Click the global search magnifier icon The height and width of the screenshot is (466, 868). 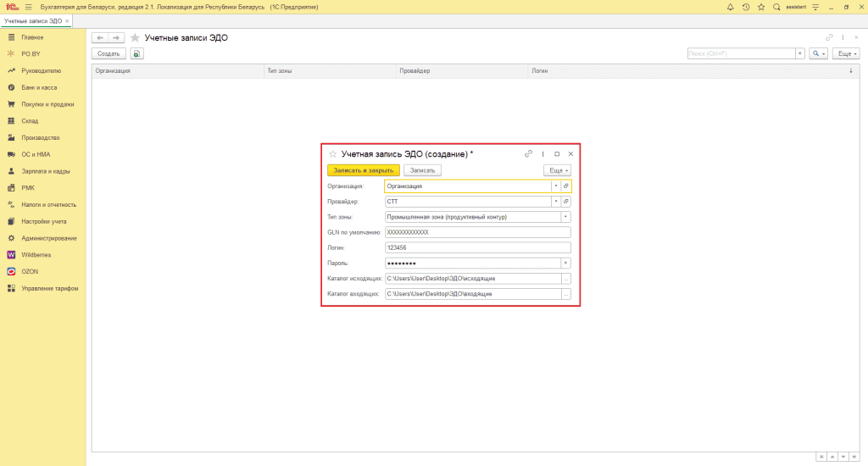click(x=776, y=7)
